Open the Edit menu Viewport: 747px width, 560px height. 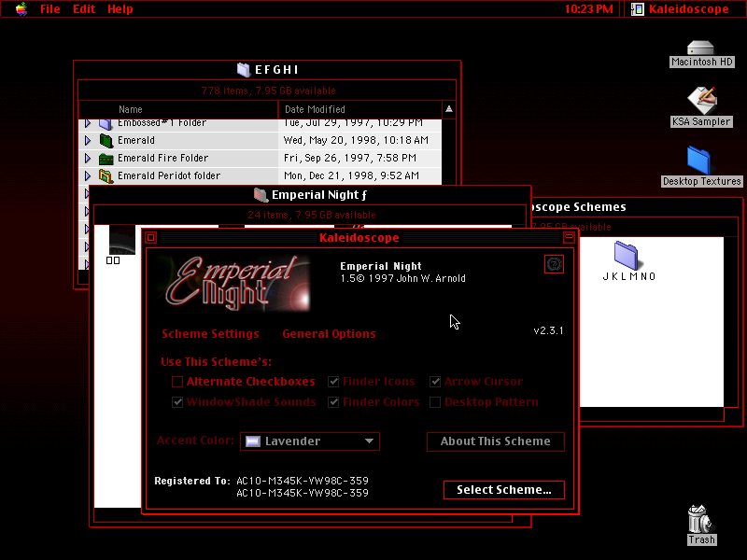[84, 9]
